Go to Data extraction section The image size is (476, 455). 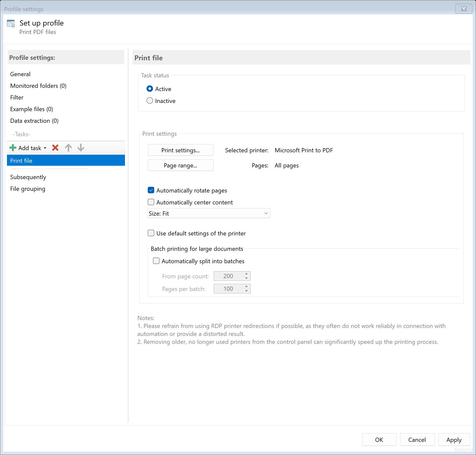[x=34, y=121]
